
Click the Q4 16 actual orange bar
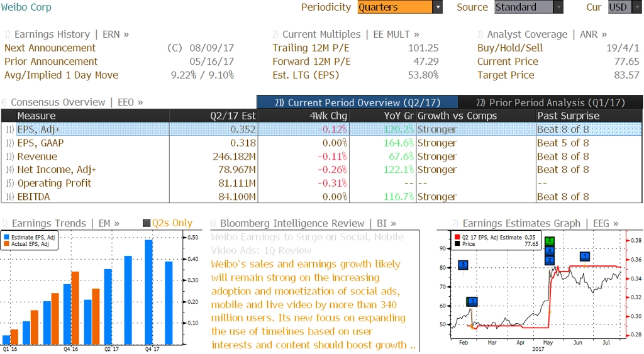coord(75,307)
